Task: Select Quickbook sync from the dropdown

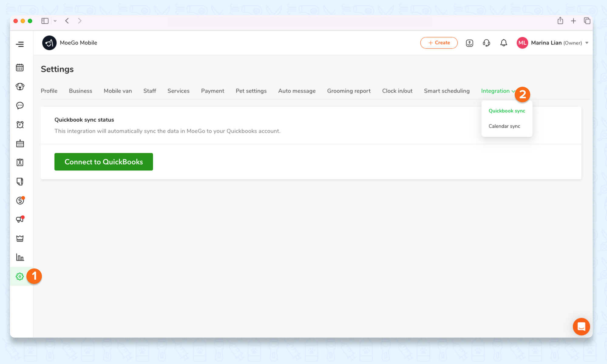Action: point(507,111)
